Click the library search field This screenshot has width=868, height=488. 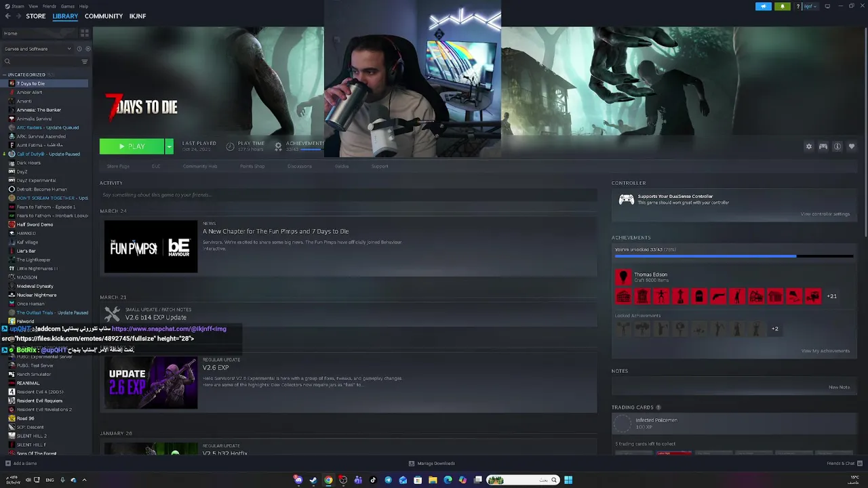(41, 62)
